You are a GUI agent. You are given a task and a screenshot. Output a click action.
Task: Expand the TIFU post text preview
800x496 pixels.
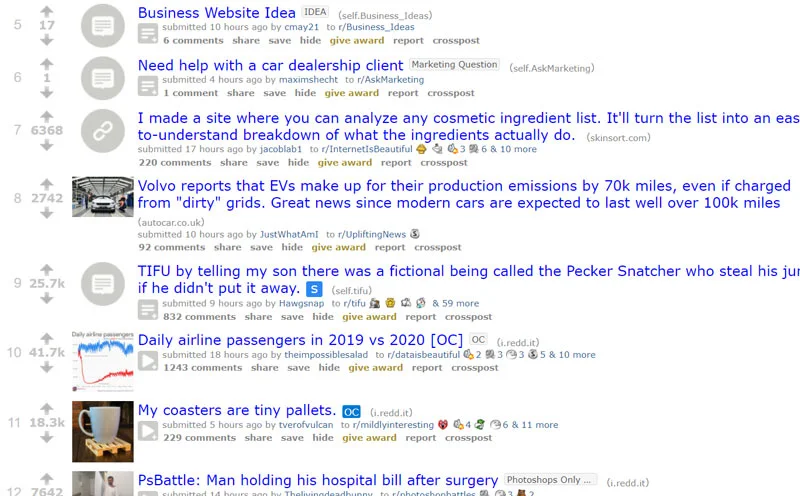(148, 310)
